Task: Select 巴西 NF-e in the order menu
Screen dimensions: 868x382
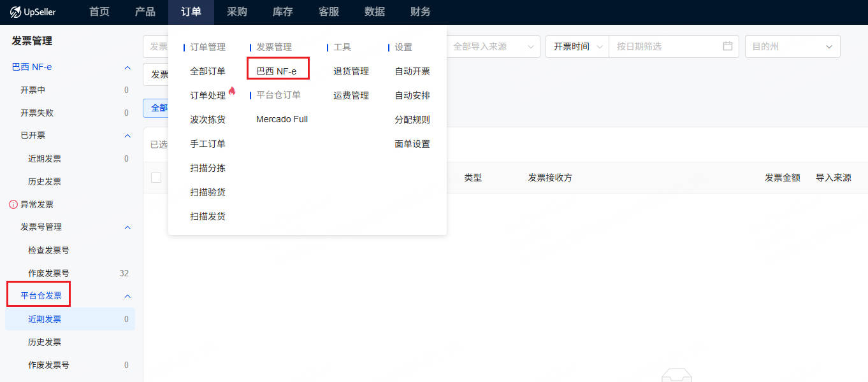Action: 277,71
